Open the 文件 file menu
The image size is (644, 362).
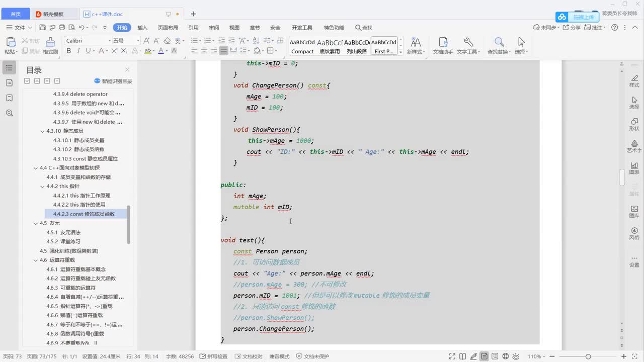coord(20,28)
